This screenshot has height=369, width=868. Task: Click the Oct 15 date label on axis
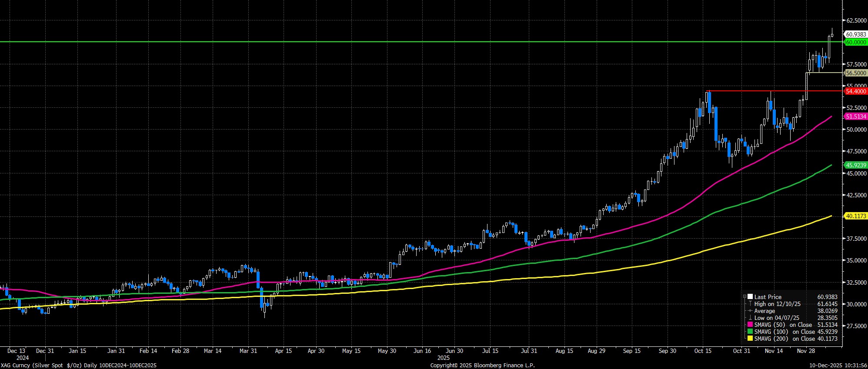[703, 351]
